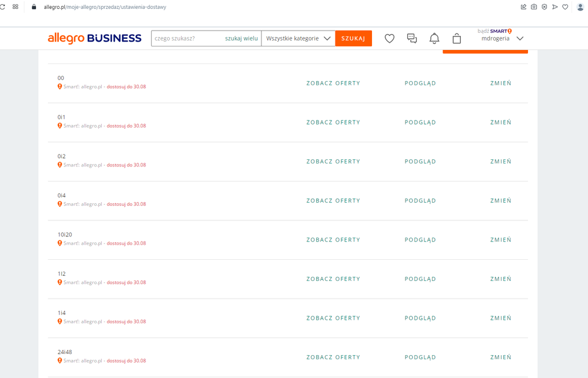This screenshot has height=378, width=588.
Task: Focus the czego szukasz search field
Action: (x=188, y=38)
